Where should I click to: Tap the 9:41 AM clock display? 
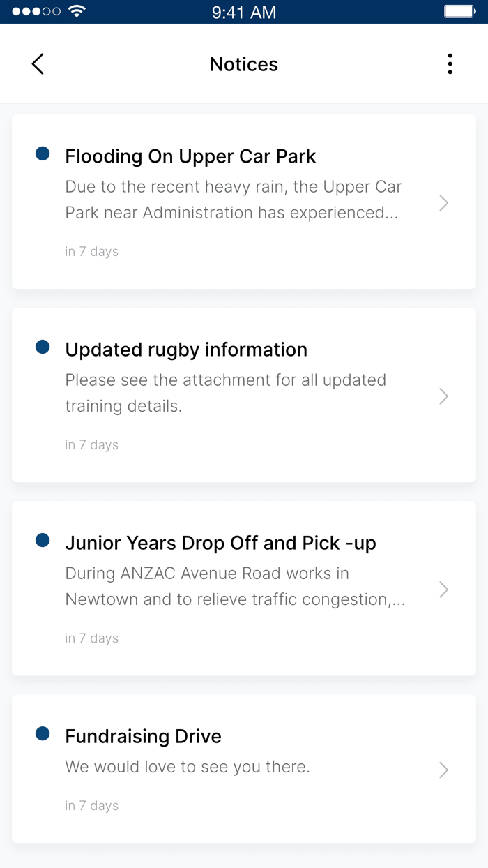pyautogui.click(x=244, y=10)
